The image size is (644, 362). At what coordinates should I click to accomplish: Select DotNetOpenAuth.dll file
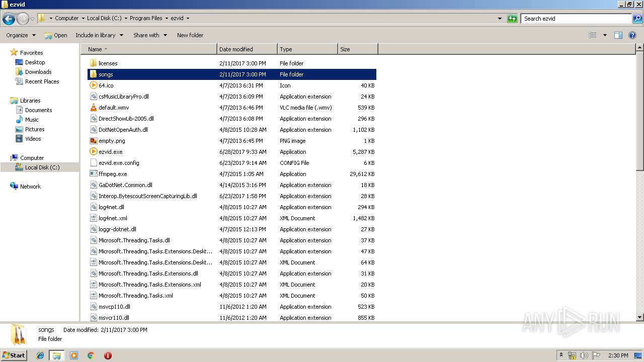coord(123,130)
